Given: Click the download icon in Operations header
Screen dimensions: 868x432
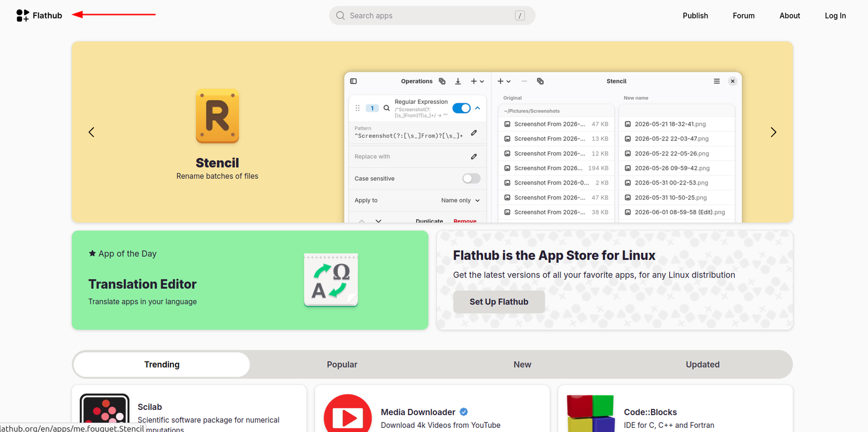Looking at the screenshot, I should tap(458, 81).
